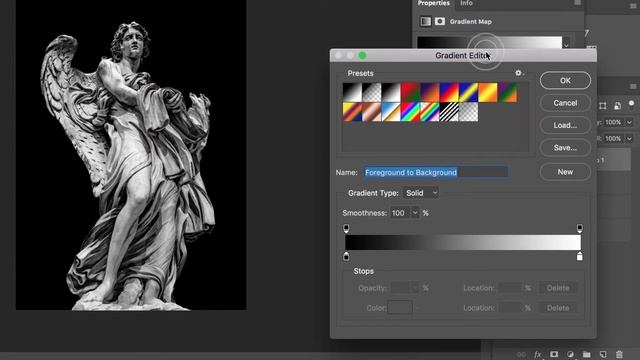Click the layer mask icon in Properties panel
Screen dimensions: 640x360
(x=440, y=22)
